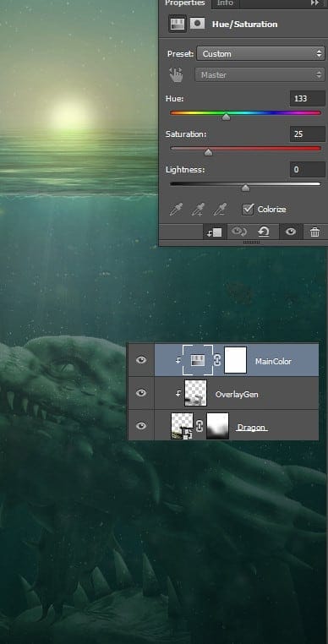The width and height of the screenshot is (328, 644).
Task: Click the Dragon layer name
Action: pyautogui.click(x=253, y=428)
